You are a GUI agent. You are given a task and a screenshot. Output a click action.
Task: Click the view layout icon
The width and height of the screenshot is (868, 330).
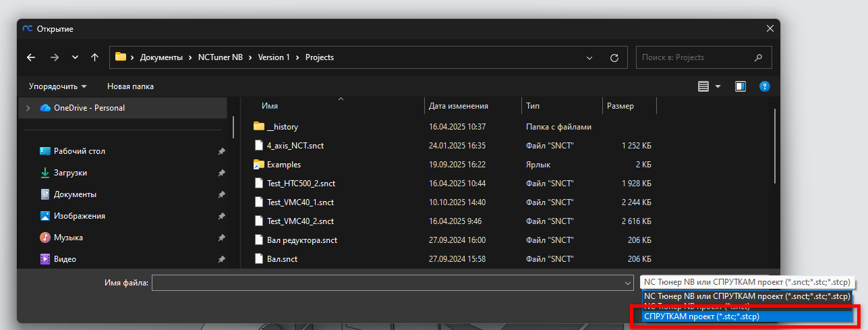pyautogui.click(x=703, y=86)
